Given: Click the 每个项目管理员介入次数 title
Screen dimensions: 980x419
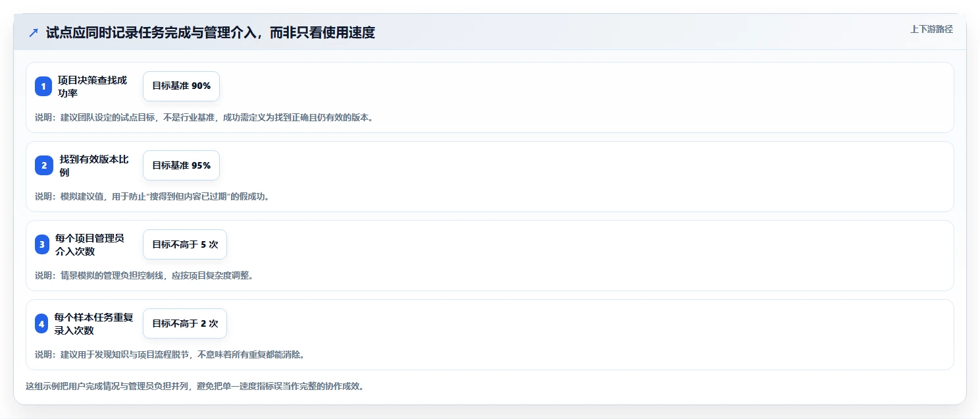Looking at the screenshot, I should click(x=91, y=244).
